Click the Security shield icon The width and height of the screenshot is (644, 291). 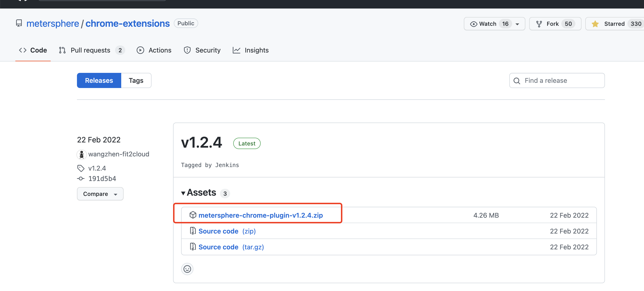pos(187,50)
